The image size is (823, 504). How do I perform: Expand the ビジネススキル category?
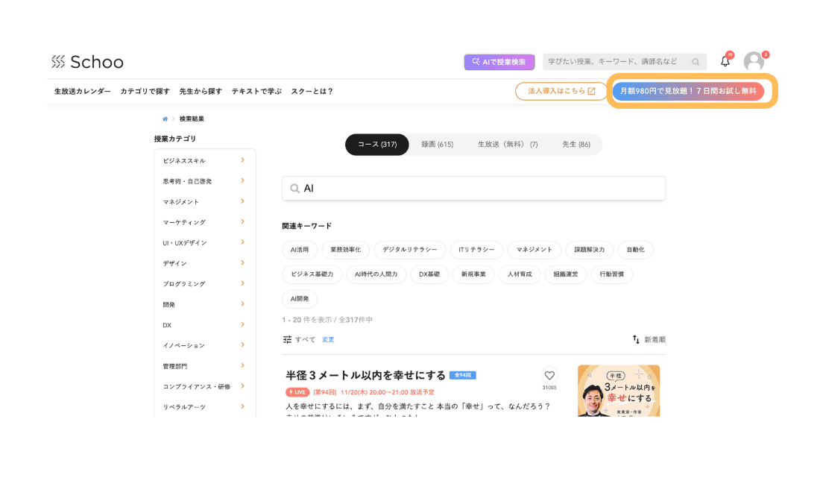click(242, 160)
